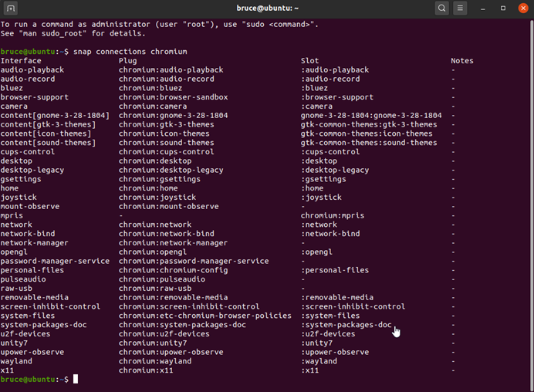Close the terminal with the orange X
The width and height of the screenshot is (534, 392).
coord(523,8)
